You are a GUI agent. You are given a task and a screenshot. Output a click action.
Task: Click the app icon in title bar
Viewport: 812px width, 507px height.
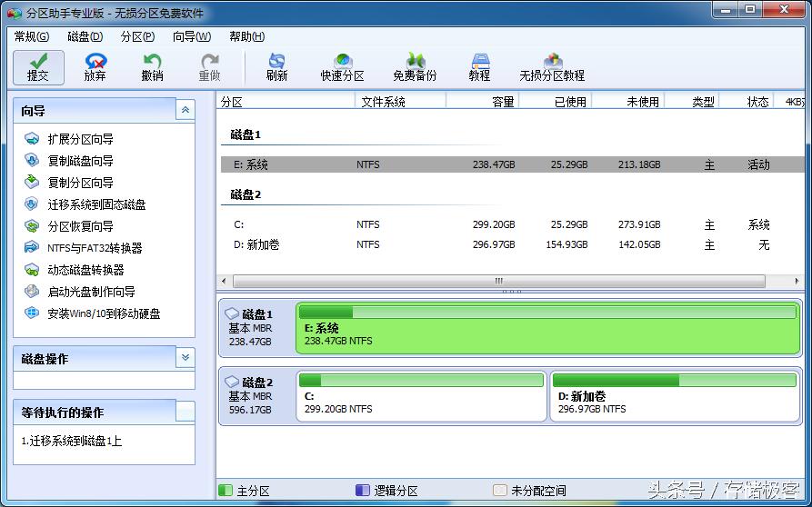point(14,13)
